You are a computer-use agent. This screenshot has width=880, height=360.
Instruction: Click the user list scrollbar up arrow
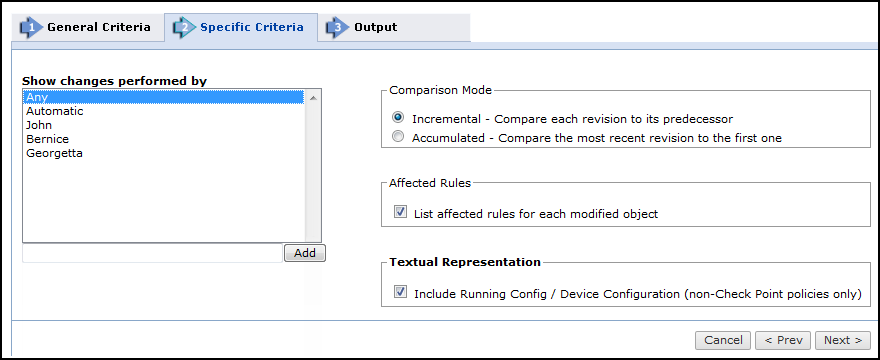click(x=313, y=98)
